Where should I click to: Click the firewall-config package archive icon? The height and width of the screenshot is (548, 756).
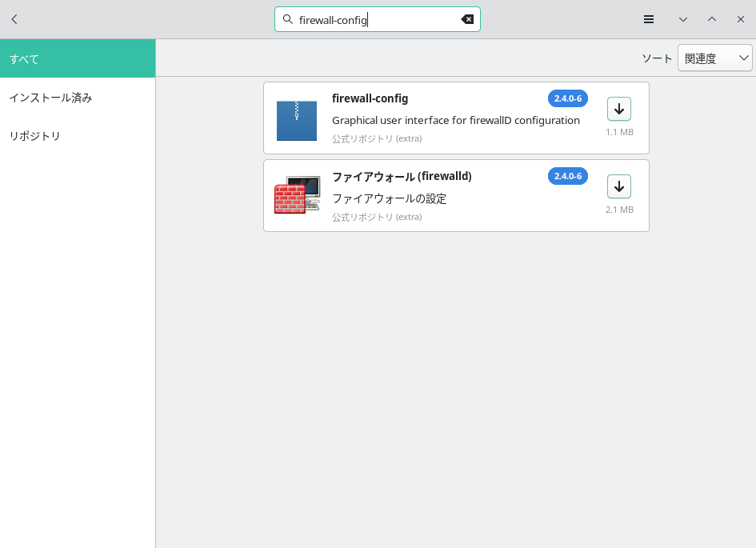click(x=297, y=120)
